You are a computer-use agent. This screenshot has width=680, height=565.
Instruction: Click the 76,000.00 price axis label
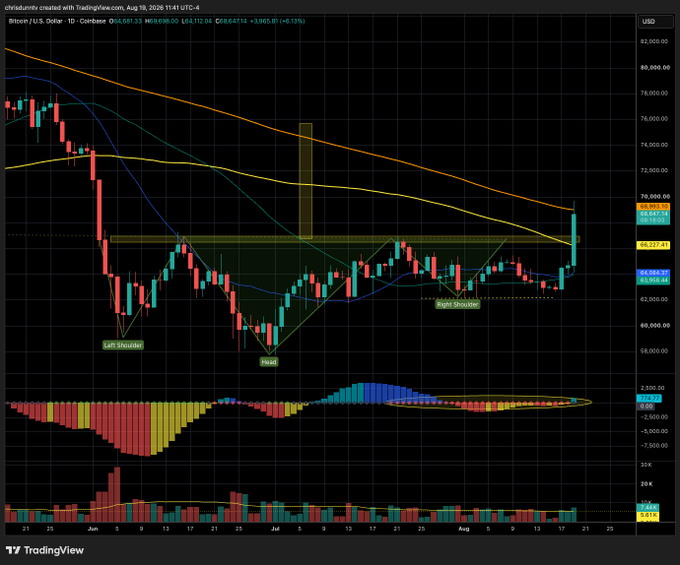(654, 119)
